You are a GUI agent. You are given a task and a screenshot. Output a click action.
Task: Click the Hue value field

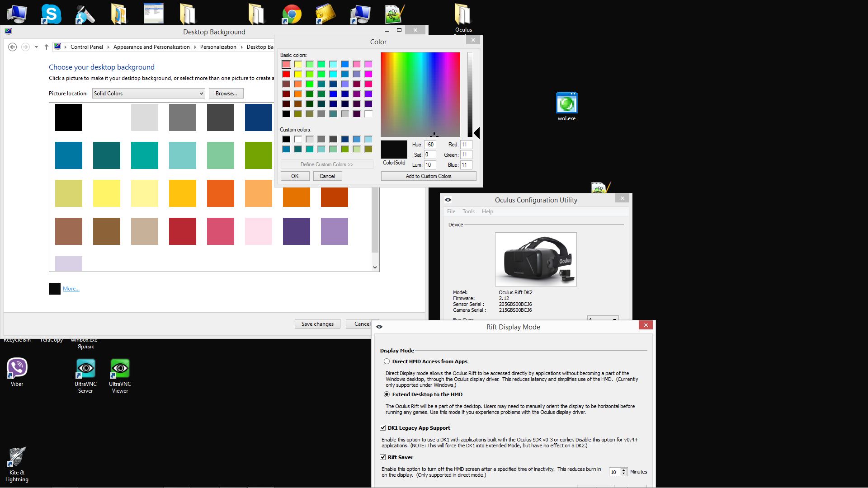coord(430,145)
